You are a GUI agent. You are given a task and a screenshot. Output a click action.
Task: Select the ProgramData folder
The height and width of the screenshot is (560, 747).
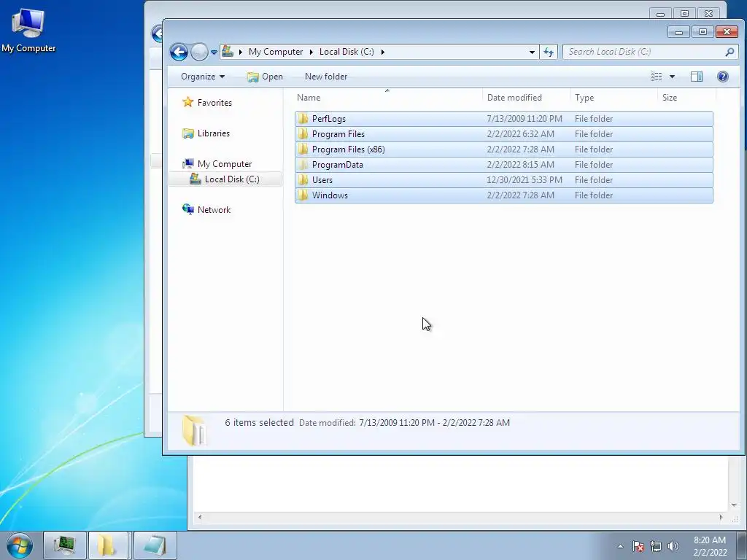(x=504, y=164)
